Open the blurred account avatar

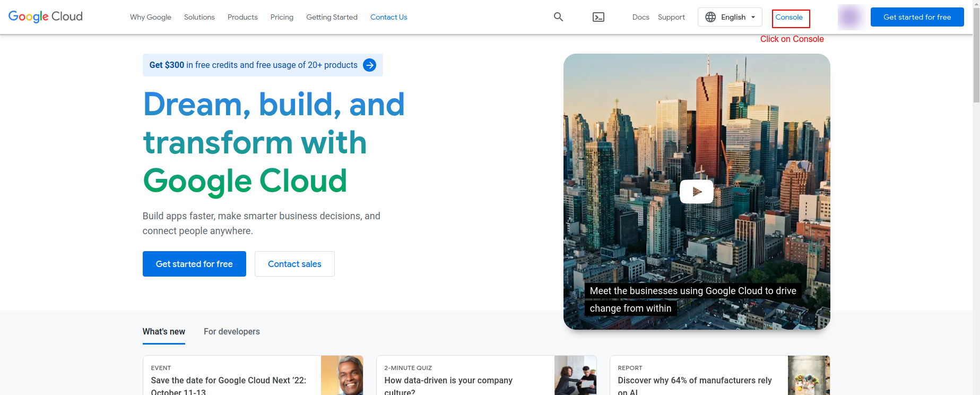[851, 17]
